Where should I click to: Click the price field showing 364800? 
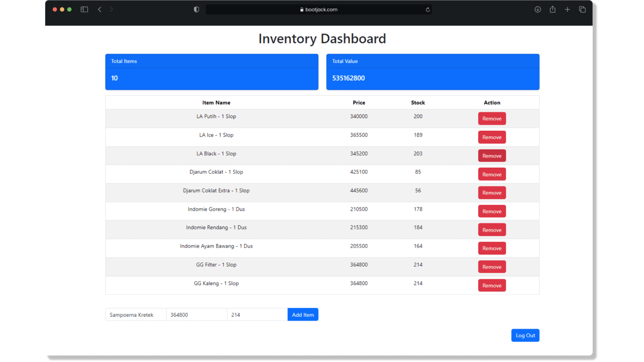(197, 315)
